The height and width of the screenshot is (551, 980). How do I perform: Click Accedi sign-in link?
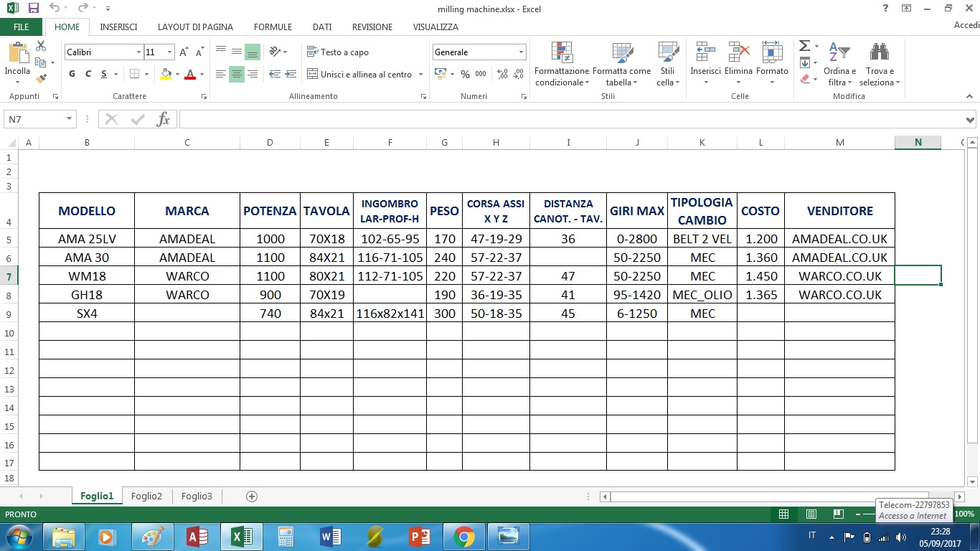point(966,26)
